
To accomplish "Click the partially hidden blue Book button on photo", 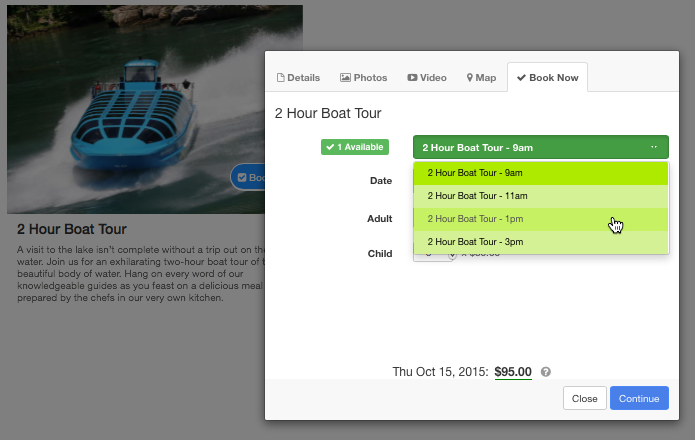I will click(248, 178).
